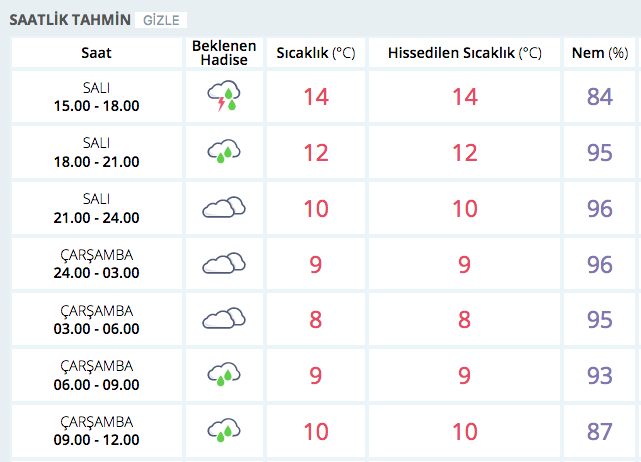Click the humidity value 87
Screen dimensions: 641x462
click(600, 431)
